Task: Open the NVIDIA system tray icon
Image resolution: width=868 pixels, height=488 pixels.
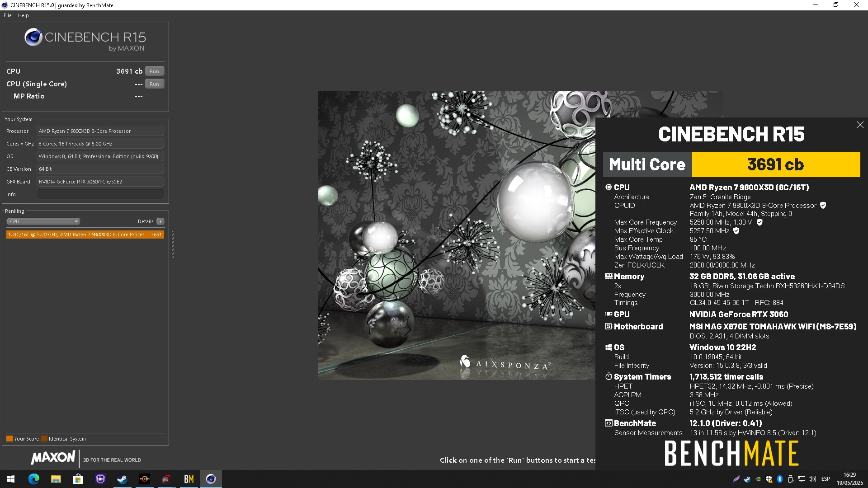Action: [758, 479]
